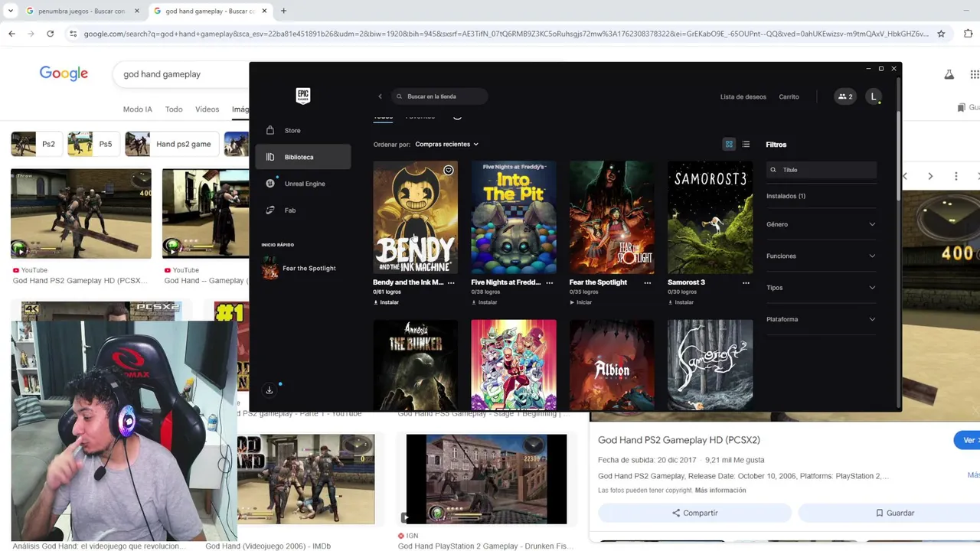Launch Fear the Spotlight with Iniciar

pos(580,302)
